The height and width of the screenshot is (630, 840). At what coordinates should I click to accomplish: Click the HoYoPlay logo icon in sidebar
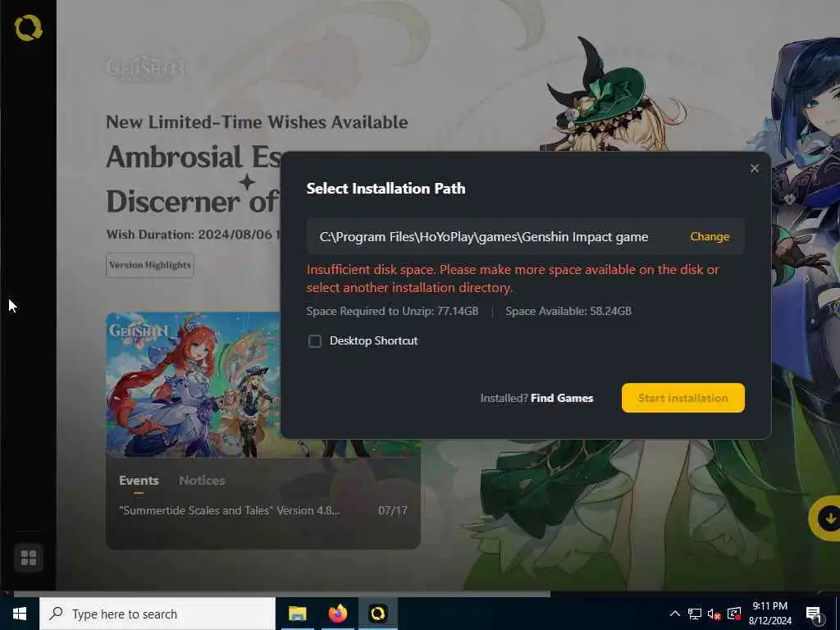(29, 29)
